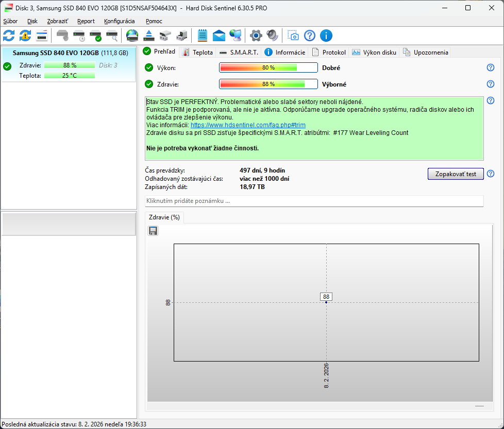
Task: Click the help icon beside Zdravie row
Action: (x=491, y=84)
